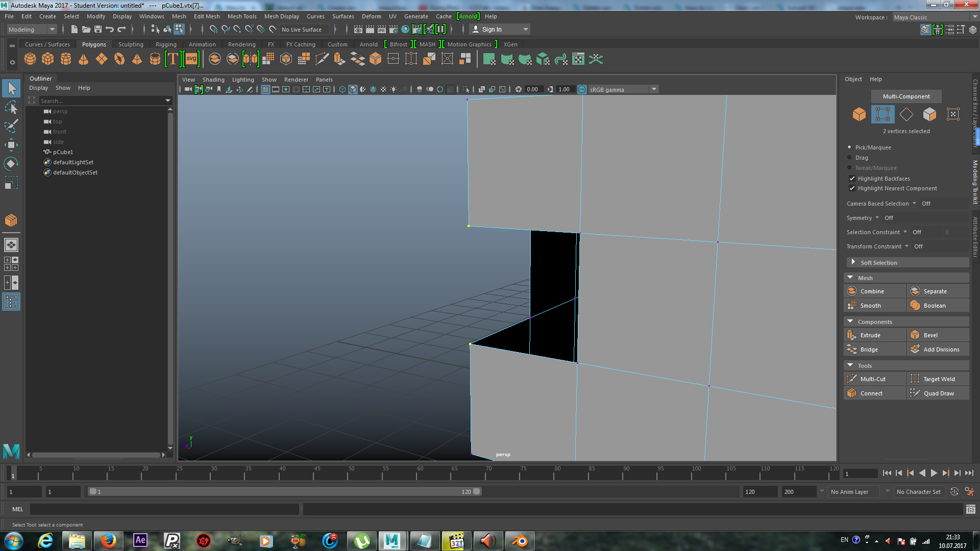Choose object selection mode icon in toolkit
Viewport: 980px width, 551px height.
click(859, 114)
